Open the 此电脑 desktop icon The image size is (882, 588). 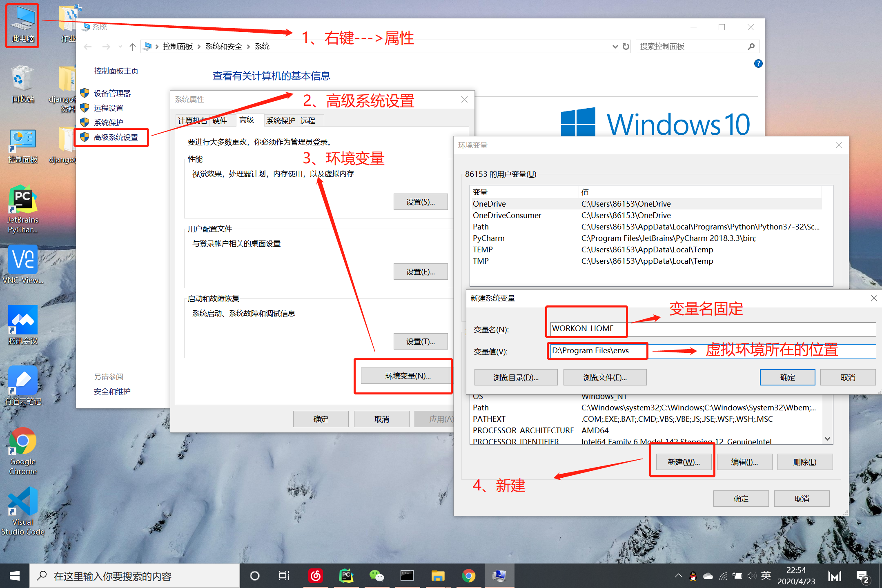click(22, 25)
